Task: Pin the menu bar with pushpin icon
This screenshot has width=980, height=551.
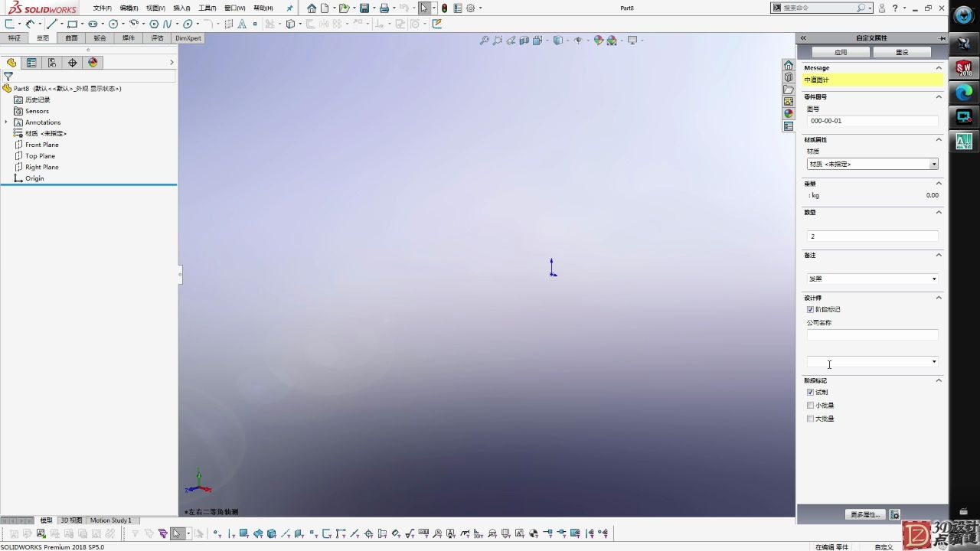Action: [289, 8]
